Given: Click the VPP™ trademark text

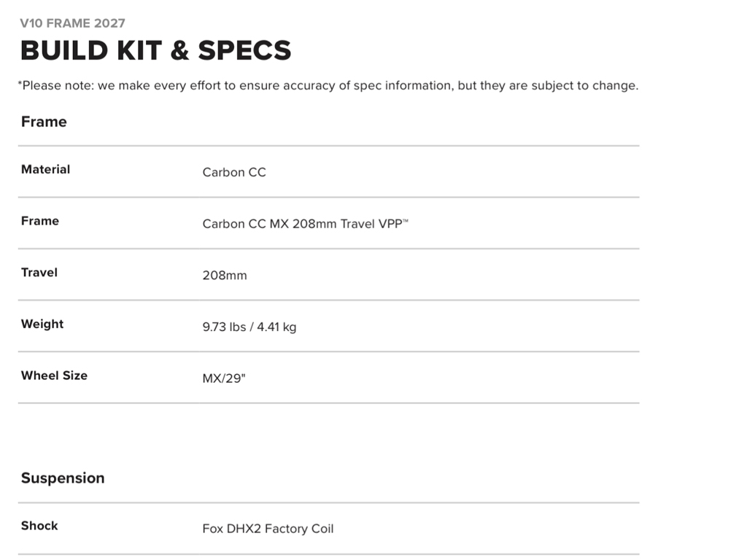Looking at the screenshot, I should click(x=393, y=224).
